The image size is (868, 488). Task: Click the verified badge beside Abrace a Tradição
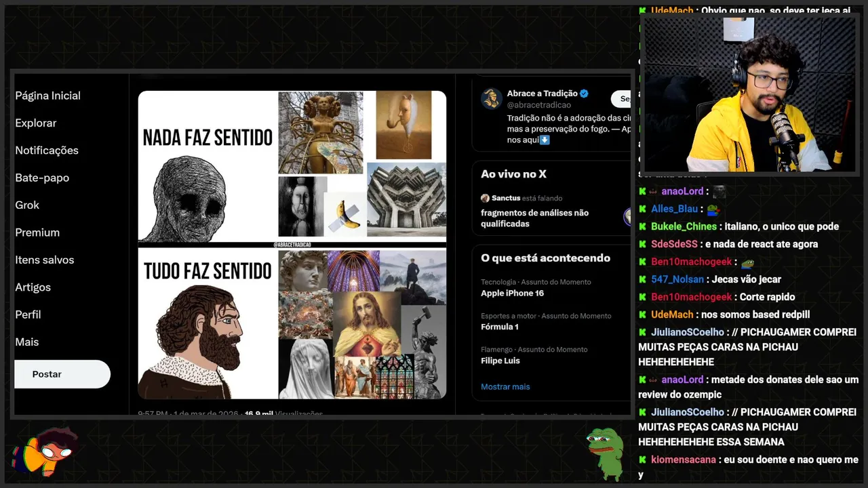[x=584, y=94]
